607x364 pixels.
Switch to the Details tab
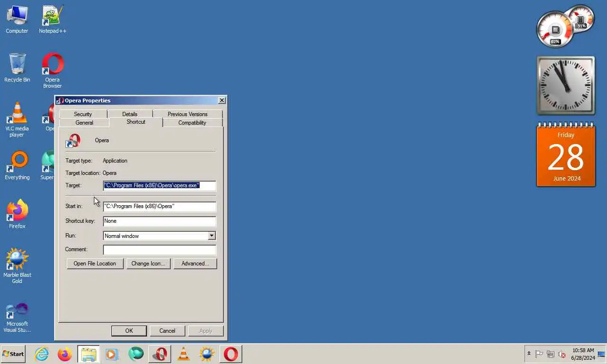point(130,114)
